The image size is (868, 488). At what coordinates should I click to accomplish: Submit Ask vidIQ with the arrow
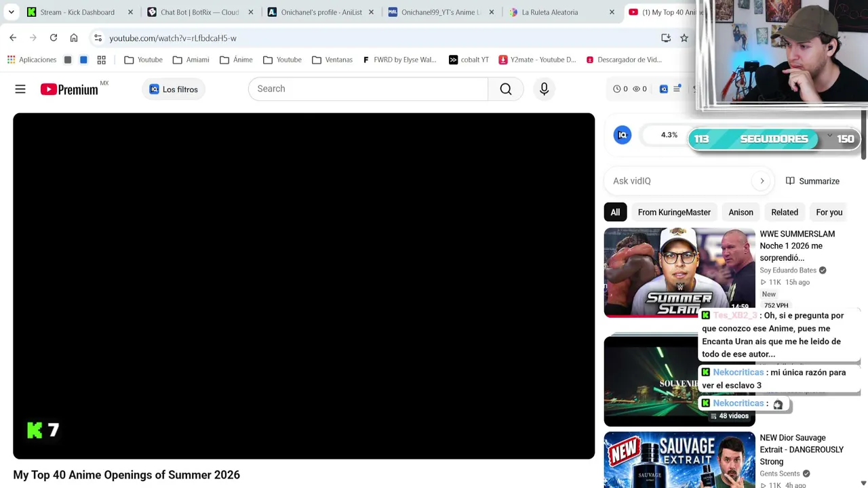[762, 181]
